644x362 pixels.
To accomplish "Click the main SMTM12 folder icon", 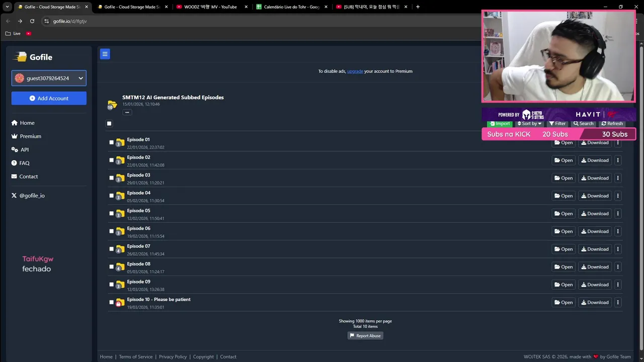I will [x=112, y=105].
